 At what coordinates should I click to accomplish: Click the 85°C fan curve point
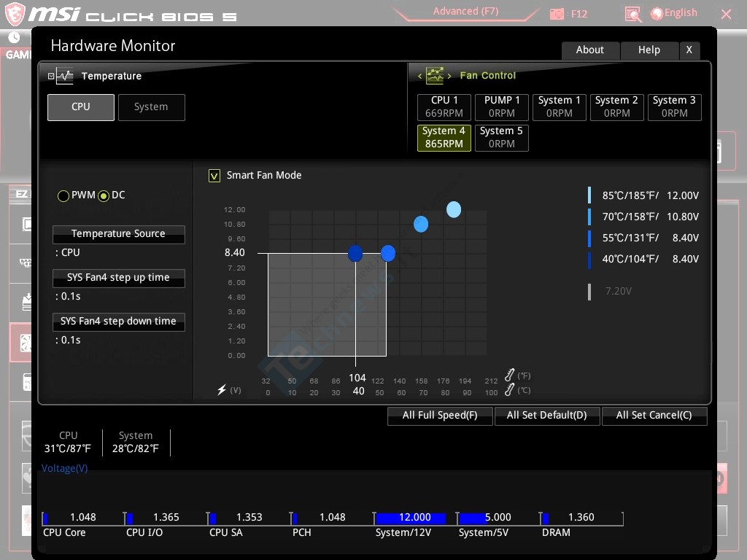(x=454, y=210)
